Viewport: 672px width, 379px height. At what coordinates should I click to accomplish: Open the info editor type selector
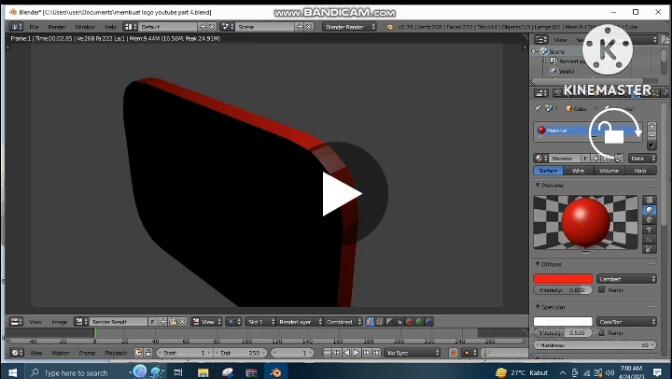click(16, 27)
